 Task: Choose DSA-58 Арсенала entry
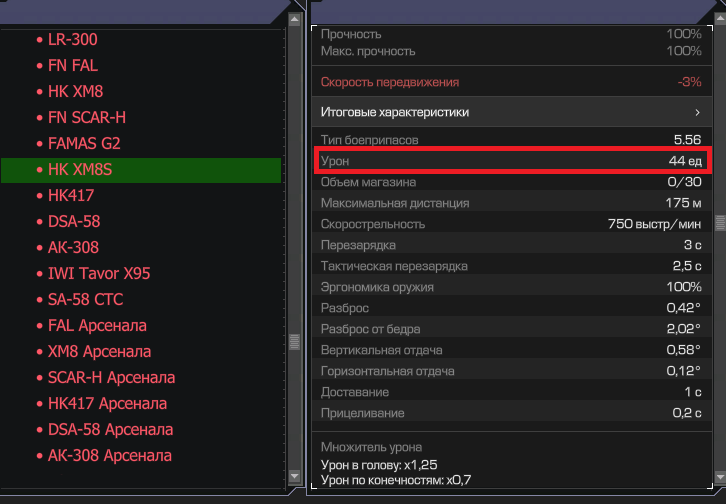(110, 429)
